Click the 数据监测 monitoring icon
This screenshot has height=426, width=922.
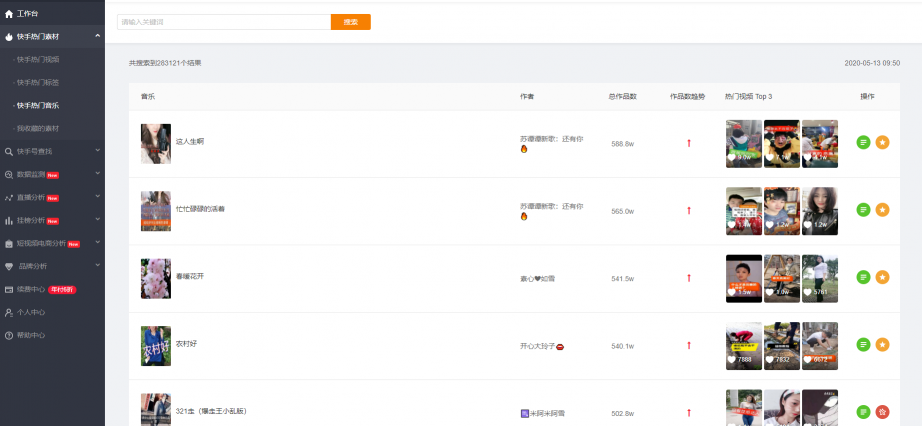tap(9, 175)
